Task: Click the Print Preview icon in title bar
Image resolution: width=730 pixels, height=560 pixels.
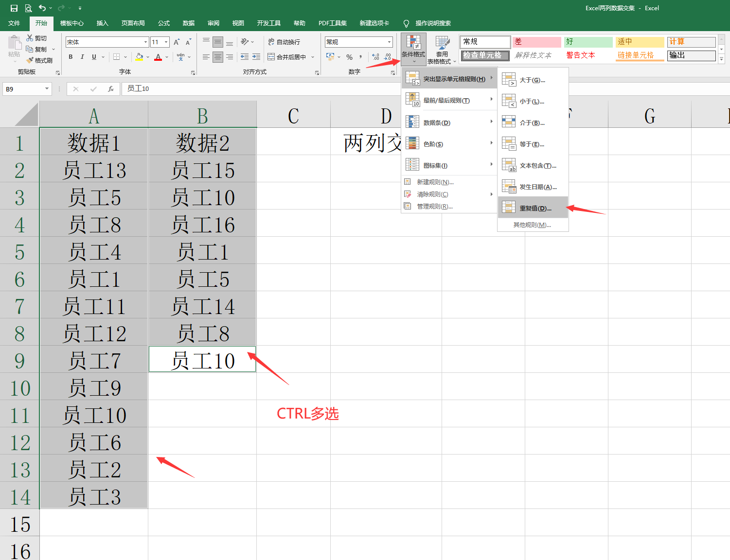Action: [28, 8]
